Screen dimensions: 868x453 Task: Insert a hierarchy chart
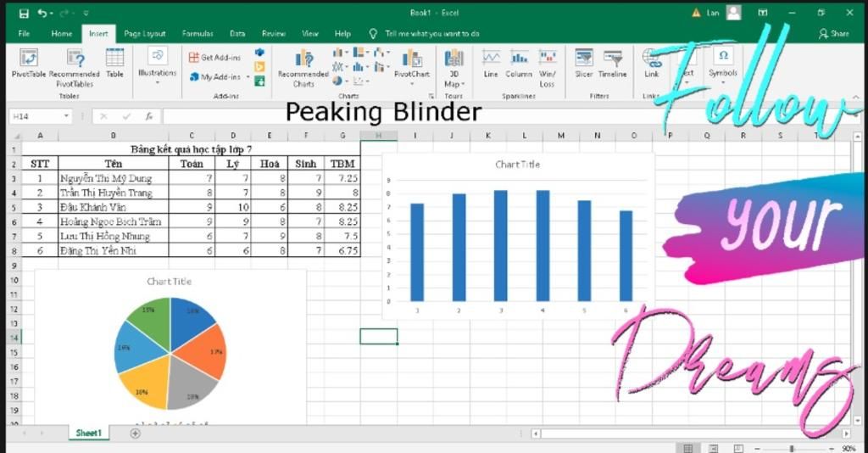coord(360,53)
